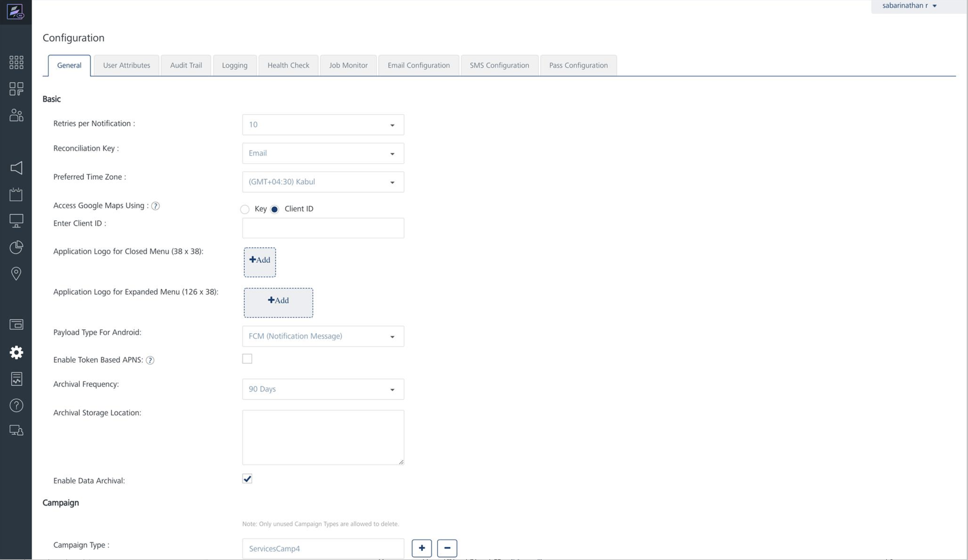Select the Key radio button

[245, 209]
